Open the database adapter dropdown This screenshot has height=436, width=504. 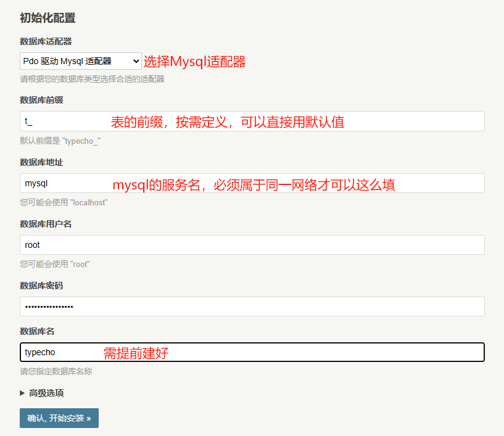click(x=81, y=61)
